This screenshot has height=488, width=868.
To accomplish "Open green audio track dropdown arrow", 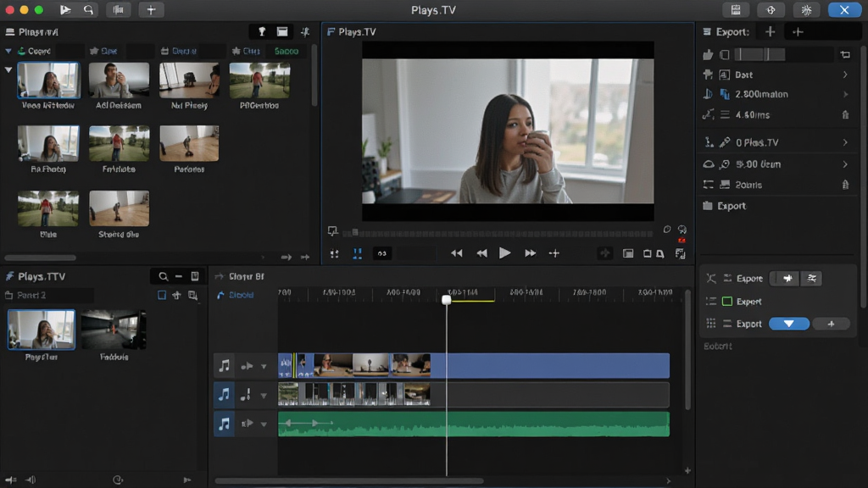I will [264, 424].
